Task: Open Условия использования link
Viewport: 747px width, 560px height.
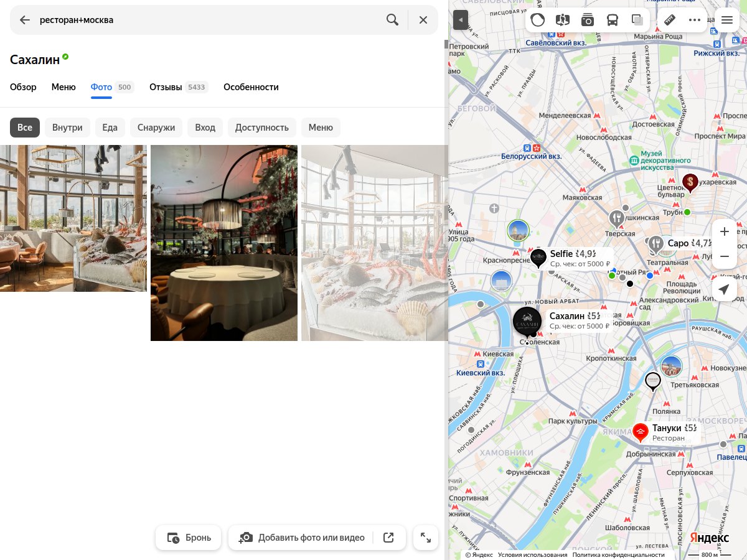Action: 533,555
